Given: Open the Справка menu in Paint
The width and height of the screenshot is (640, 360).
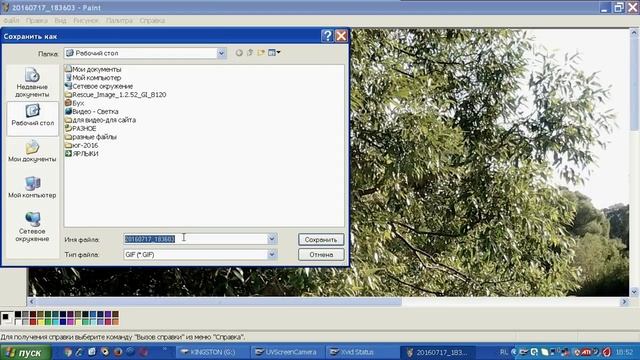Looking at the screenshot, I should [152, 20].
